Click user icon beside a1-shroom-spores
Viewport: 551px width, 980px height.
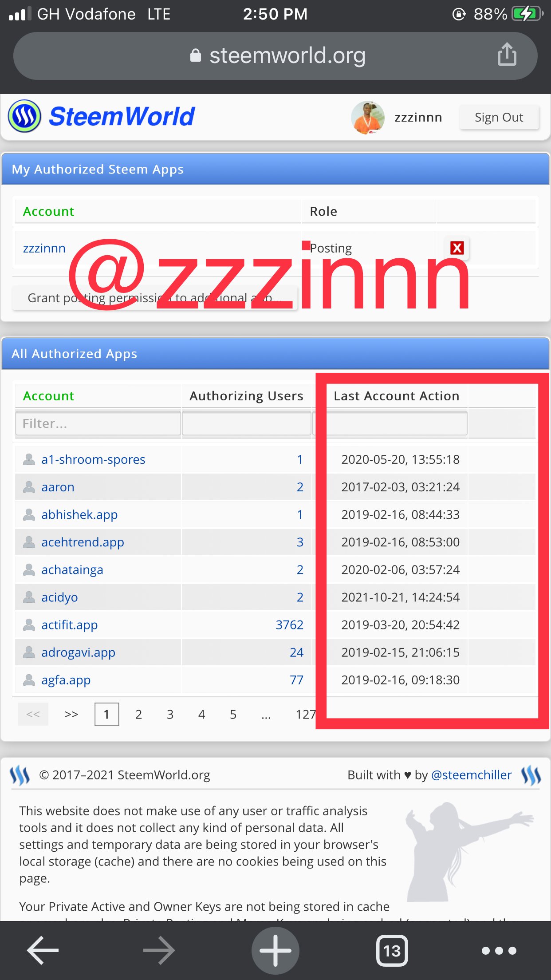[29, 459]
